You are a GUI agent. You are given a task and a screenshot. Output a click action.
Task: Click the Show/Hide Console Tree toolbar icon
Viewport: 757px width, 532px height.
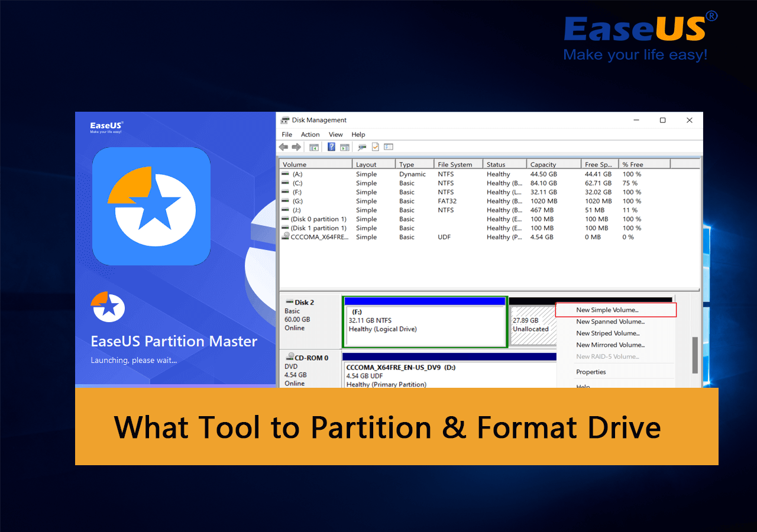(x=314, y=147)
